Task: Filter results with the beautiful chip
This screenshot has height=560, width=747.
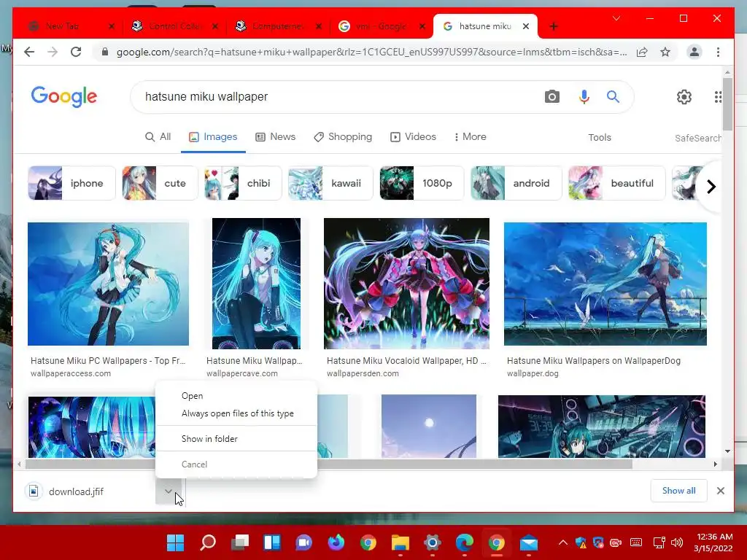Action: tap(616, 183)
